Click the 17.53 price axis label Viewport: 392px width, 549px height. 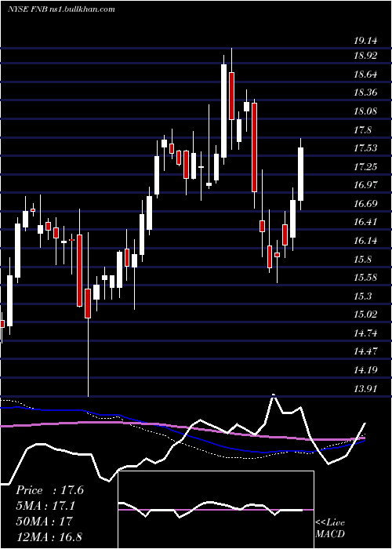coord(365,148)
